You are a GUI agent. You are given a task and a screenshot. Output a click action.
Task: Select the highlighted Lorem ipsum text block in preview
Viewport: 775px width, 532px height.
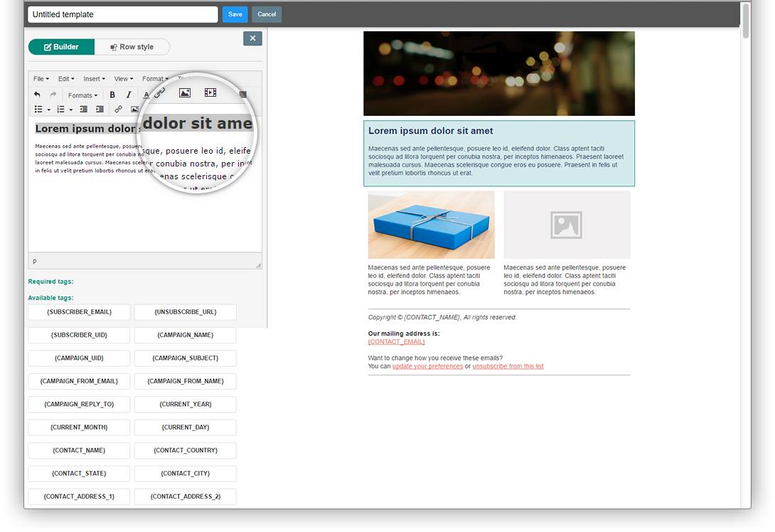coord(498,154)
